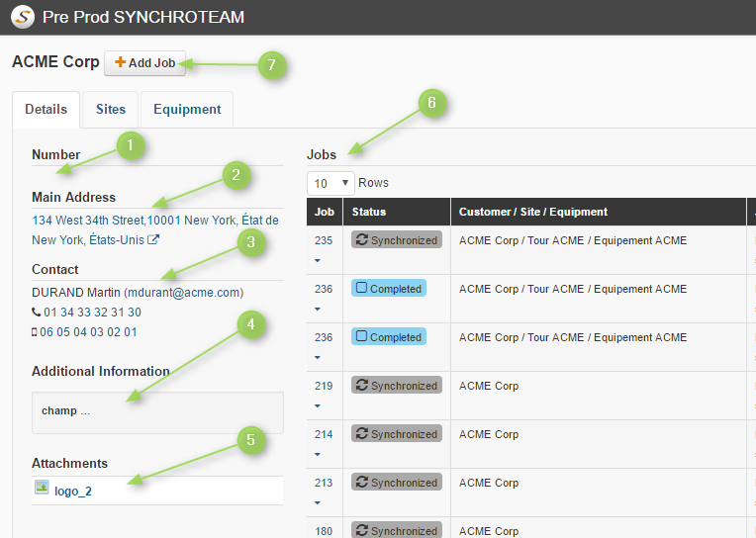The height and width of the screenshot is (538, 756).
Task: Open job number 213
Action: tap(324, 483)
